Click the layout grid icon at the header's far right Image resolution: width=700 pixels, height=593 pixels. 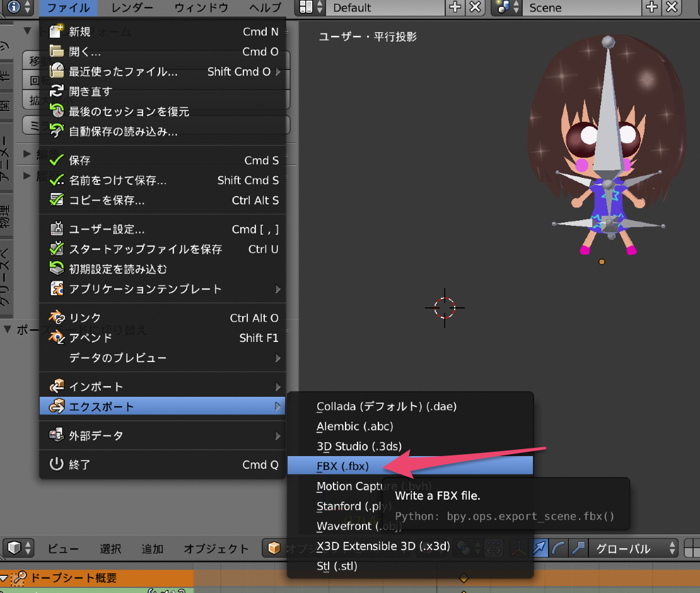[x=692, y=548]
